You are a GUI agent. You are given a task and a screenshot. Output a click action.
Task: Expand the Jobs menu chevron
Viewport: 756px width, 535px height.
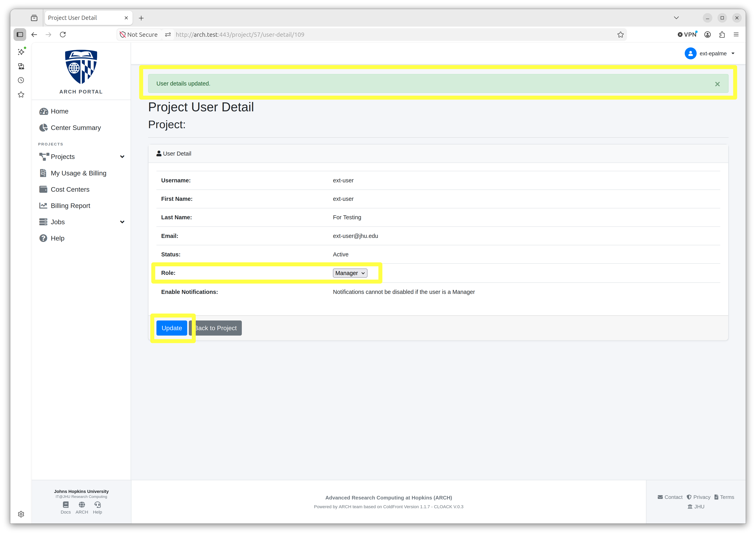122,222
